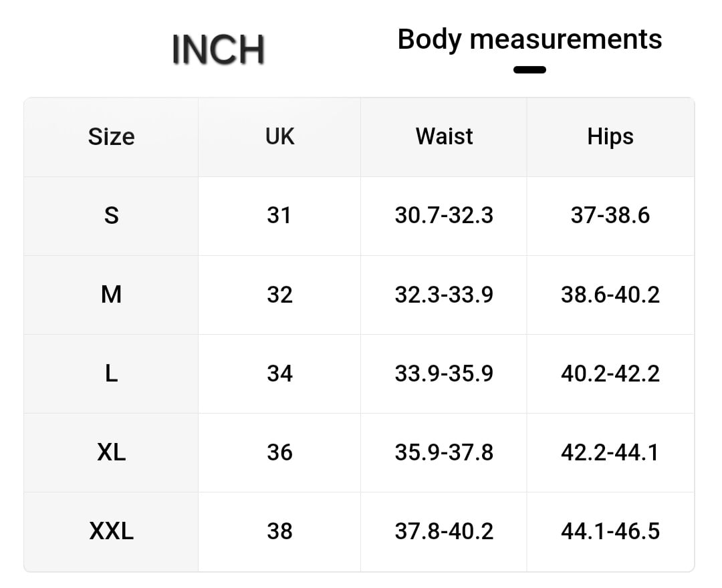Select the M size row label

point(111,295)
